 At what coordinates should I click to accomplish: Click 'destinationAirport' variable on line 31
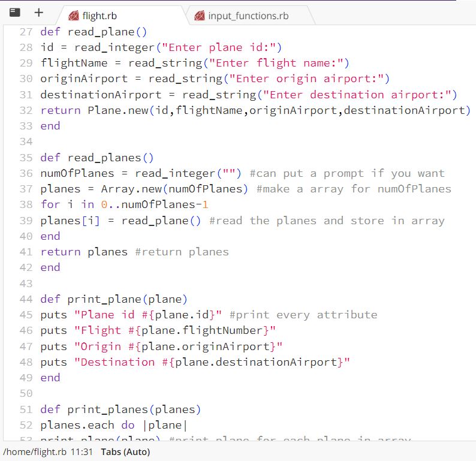point(101,95)
